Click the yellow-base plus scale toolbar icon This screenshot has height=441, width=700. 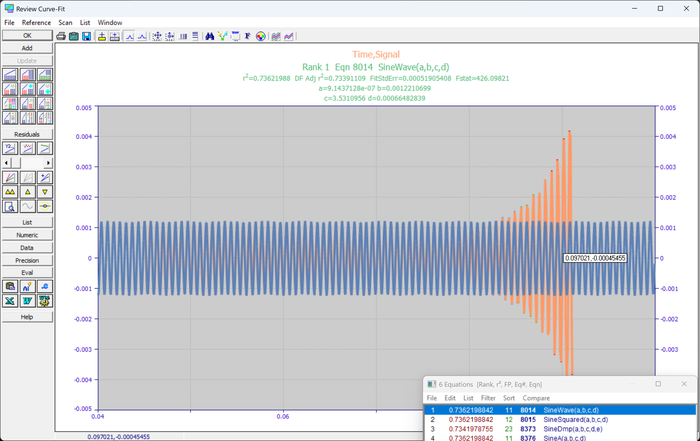(x=102, y=36)
